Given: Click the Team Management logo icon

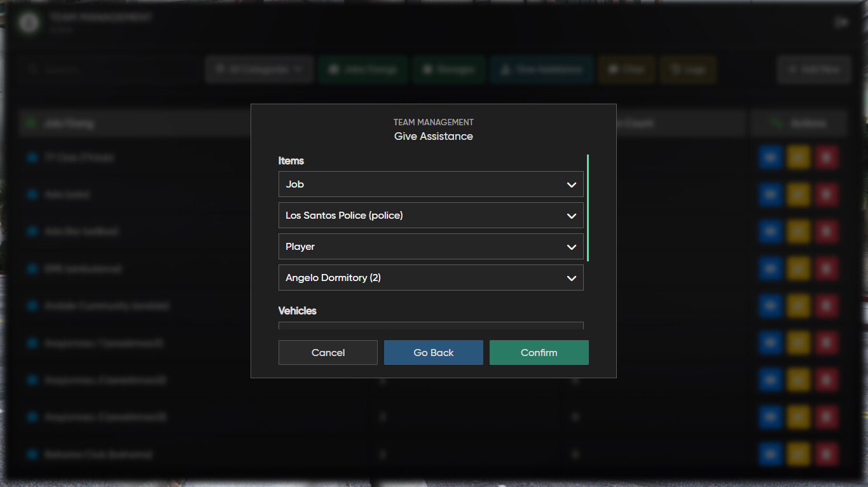Looking at the screenshot, I should click(28, 22).
